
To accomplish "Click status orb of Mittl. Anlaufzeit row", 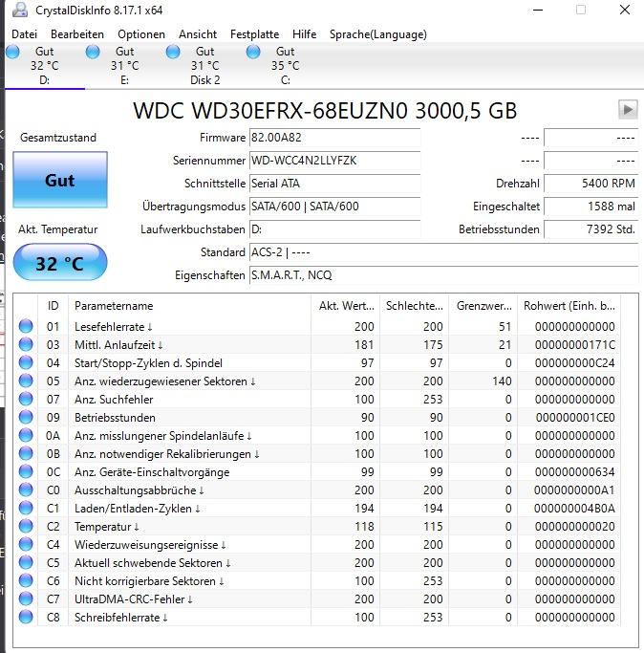I will point(26,344).
